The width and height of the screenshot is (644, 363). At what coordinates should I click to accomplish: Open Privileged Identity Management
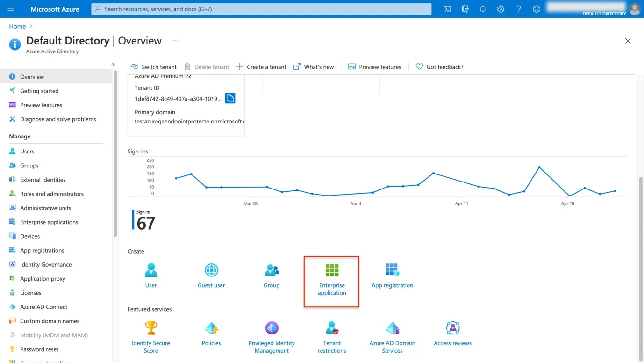coord(272,337)
